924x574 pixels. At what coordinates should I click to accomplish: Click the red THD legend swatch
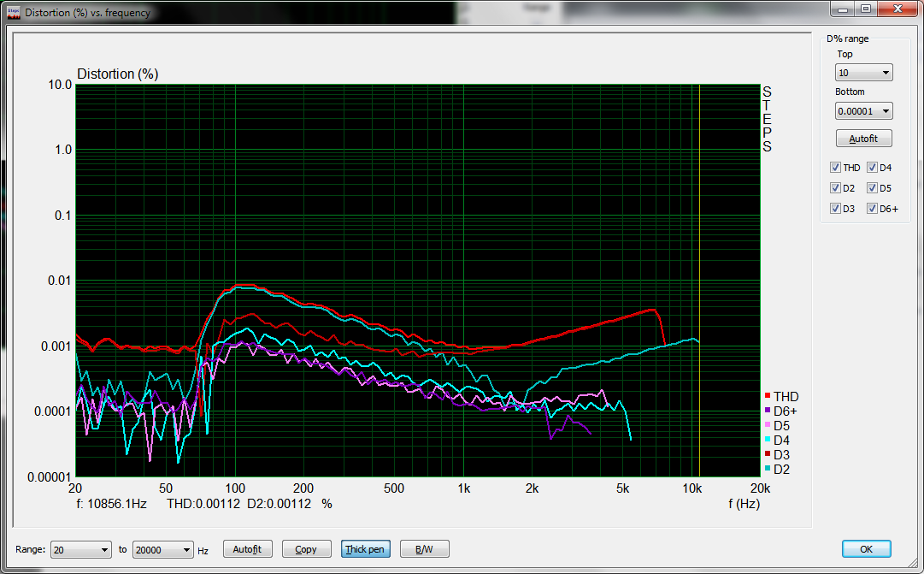point(768,397)
